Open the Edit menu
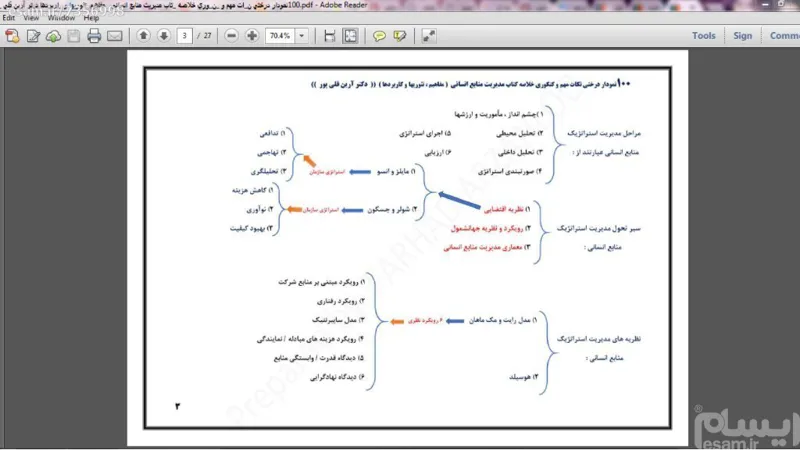The height and width of the screenshot is (450, 800). [9, 18]
